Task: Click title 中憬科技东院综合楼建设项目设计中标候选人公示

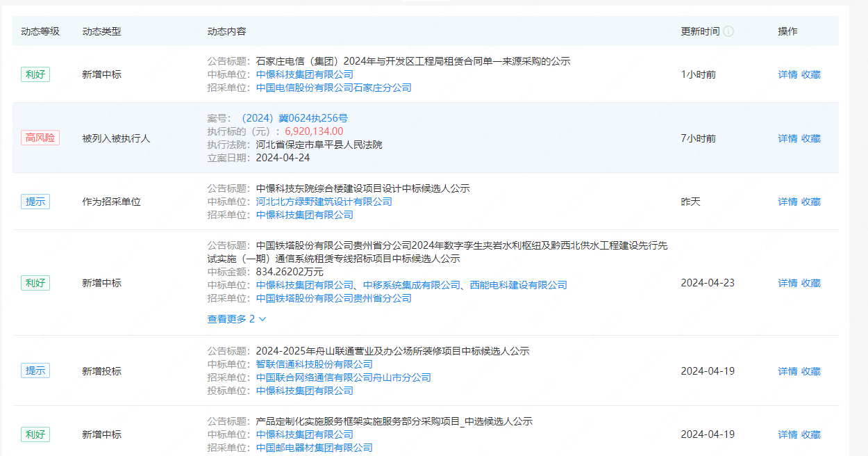Action: point(363,188)
